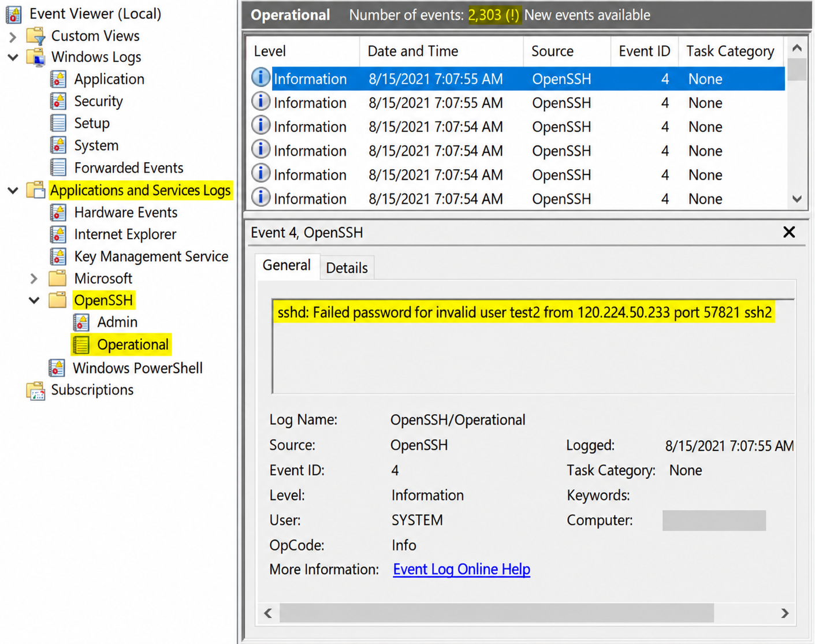Expand the Custom Views node
815x644 pixels.
[13, 37]
